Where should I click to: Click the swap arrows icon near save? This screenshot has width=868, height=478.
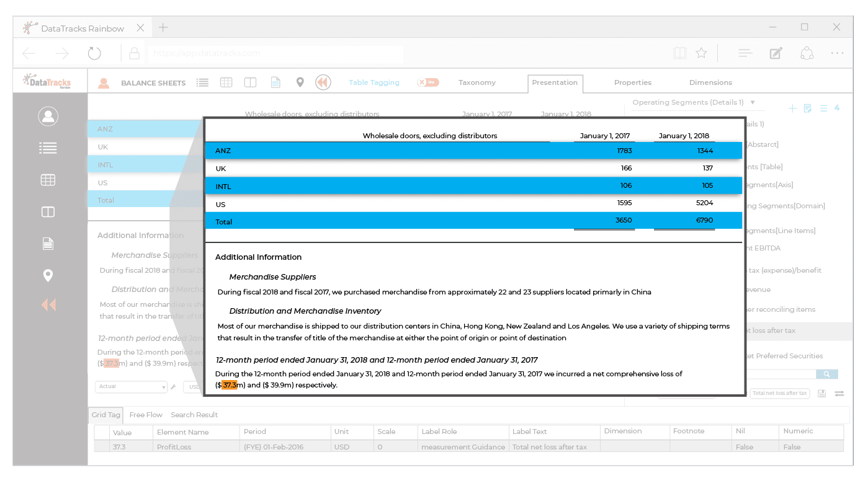(839, 394)
